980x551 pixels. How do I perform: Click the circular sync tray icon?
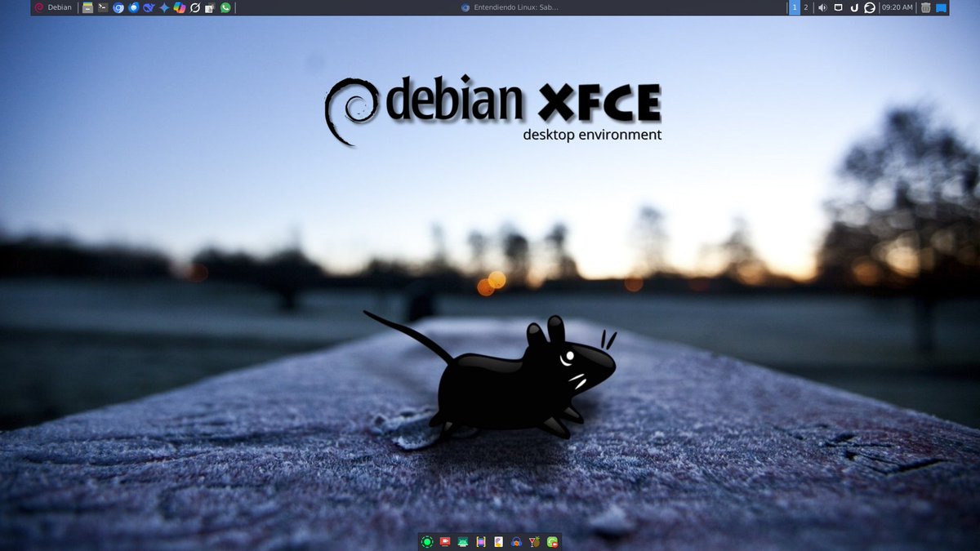(x=870, y=7)
